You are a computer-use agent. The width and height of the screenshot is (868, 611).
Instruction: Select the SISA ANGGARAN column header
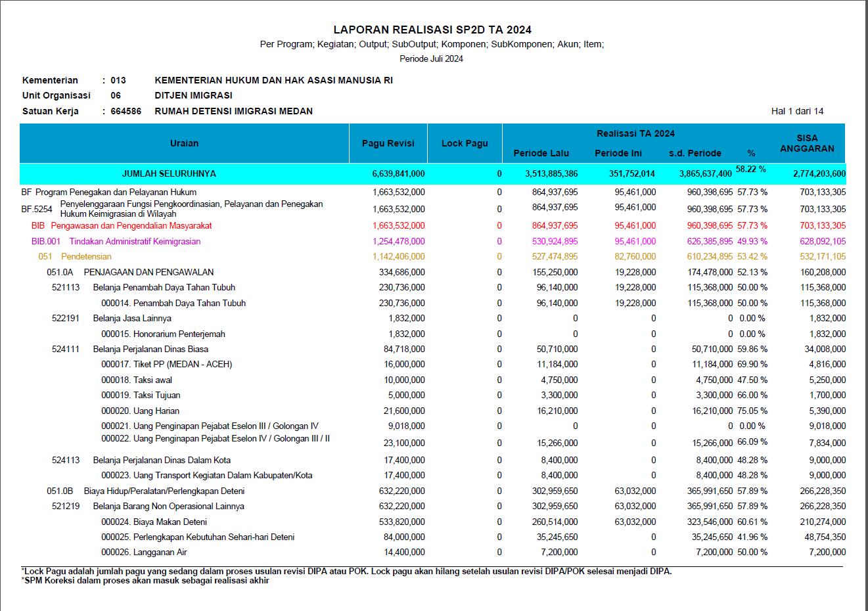(x=807, y=143)
